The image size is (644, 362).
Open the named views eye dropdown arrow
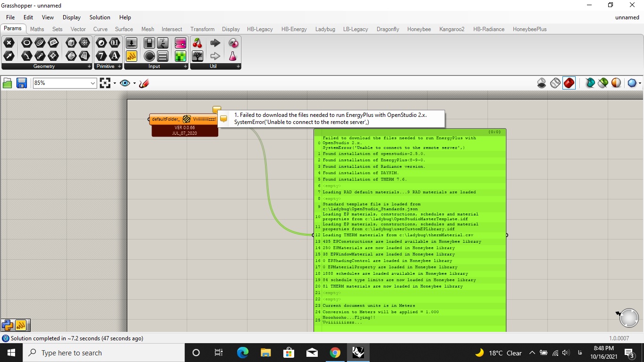point(134,83)
